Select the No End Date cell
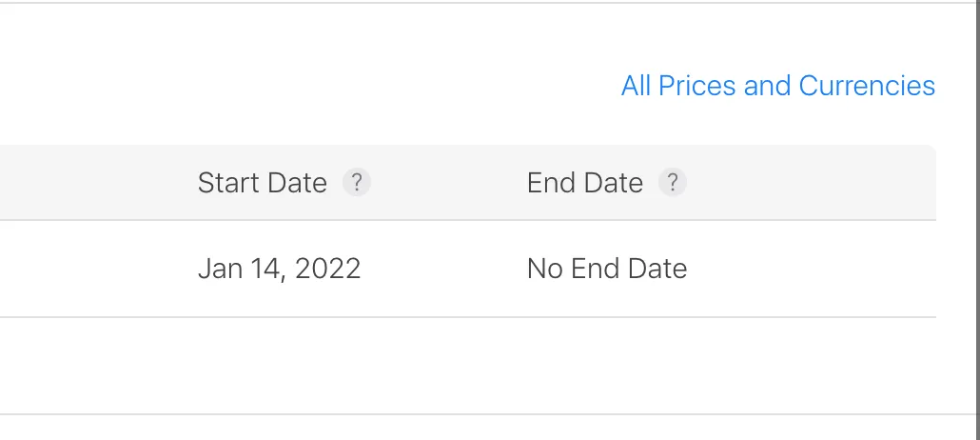The height and width of the screenshot is (440, 980). pyautogui.click(x=606, y=269)
